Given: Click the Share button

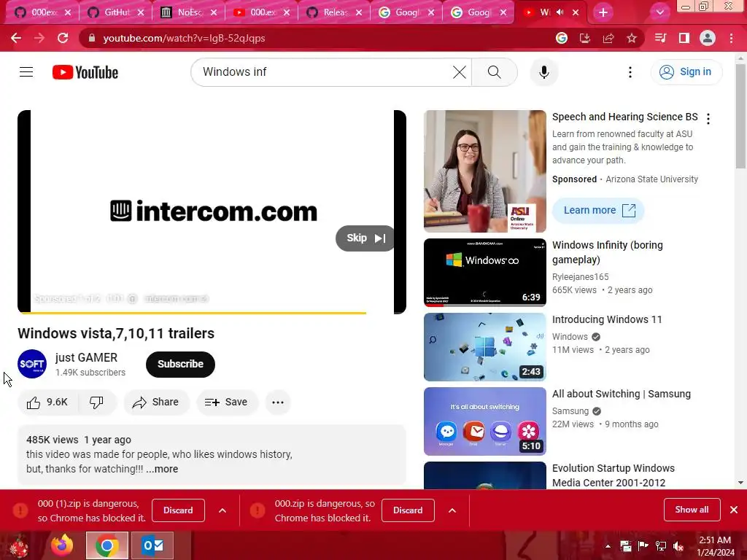Looking at the screenshot, I should (156, 402).
